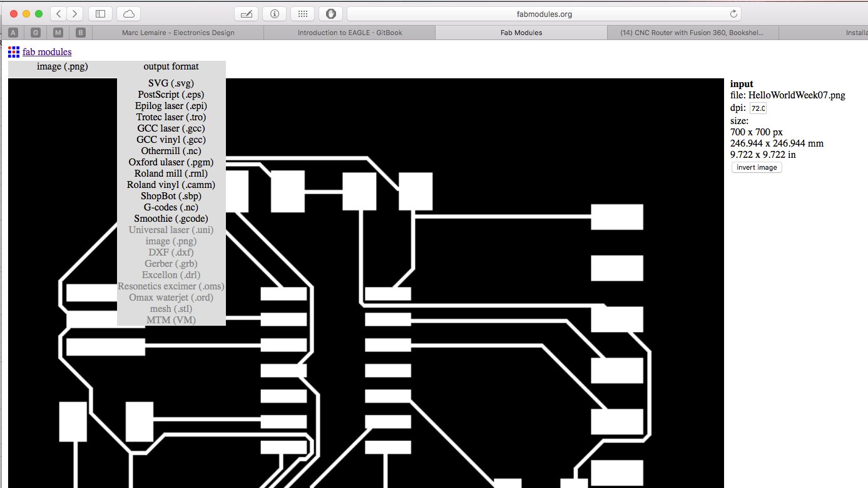The height and width of the screenshot is (488, 868).
Task: Click greyed image (.png) output entry
Action: tap(171, 241)
